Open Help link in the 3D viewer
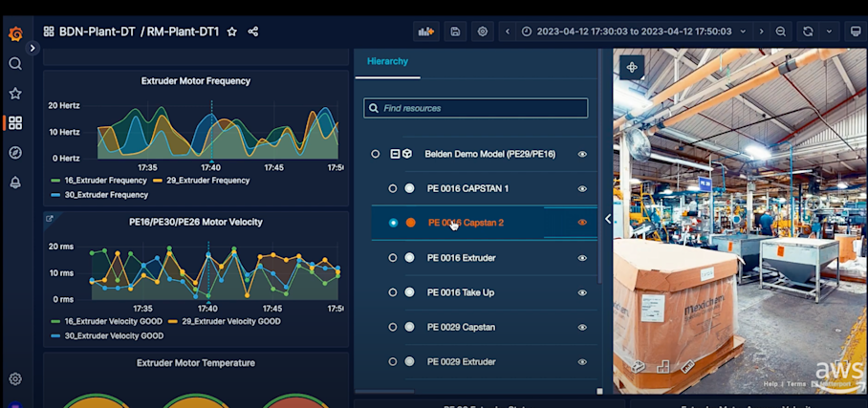The width and height of the screenshot is (868, 408). (x=770, y=384)
